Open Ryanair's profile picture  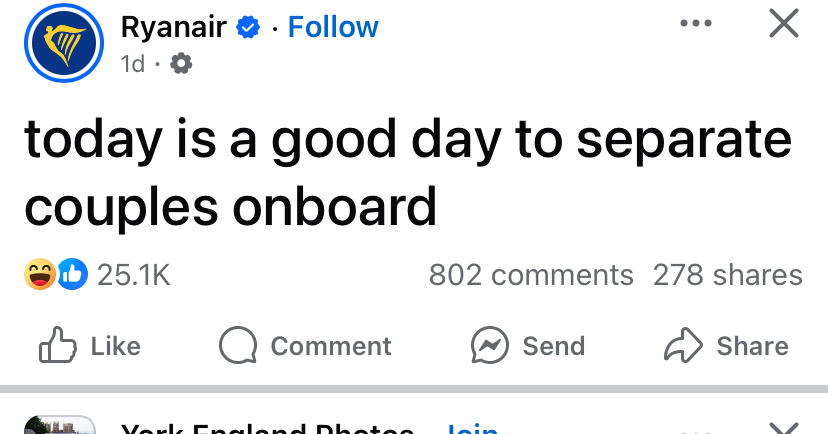coord(64,43)
